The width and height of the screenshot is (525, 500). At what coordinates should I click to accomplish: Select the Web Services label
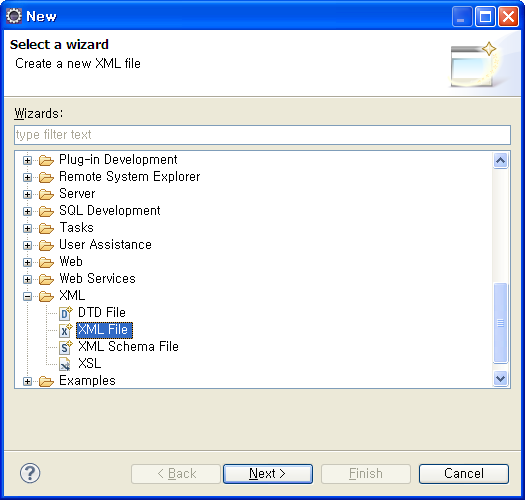(97, 279)
